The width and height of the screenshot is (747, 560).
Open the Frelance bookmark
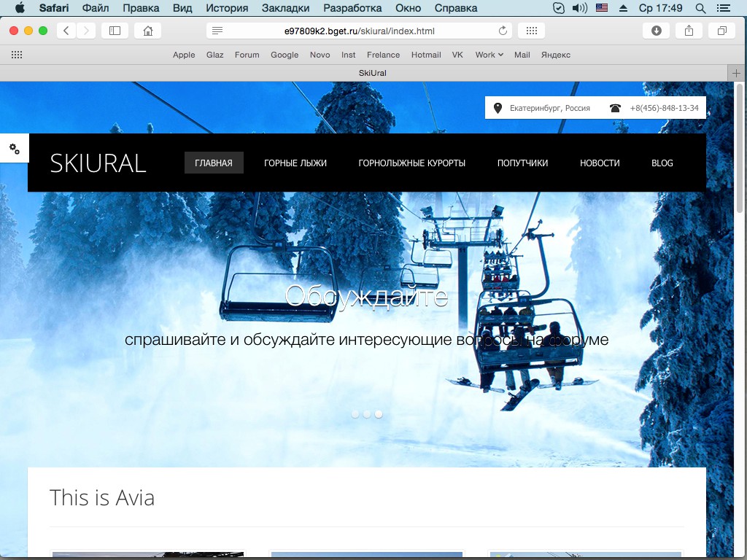(383, 55)
